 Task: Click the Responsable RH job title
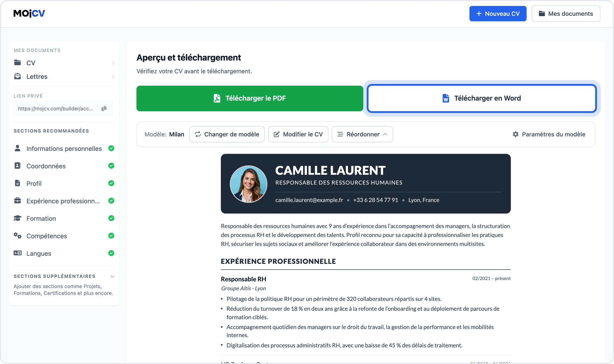click(x=244, y=279)
